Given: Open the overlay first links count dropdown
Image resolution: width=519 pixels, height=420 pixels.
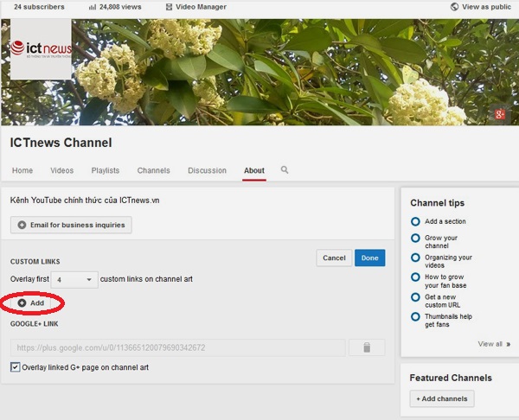Looking at the screenshot, I should 76,280.
